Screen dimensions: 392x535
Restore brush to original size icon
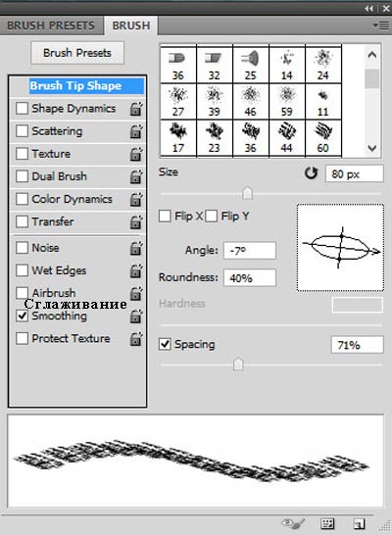click(311, 173)
